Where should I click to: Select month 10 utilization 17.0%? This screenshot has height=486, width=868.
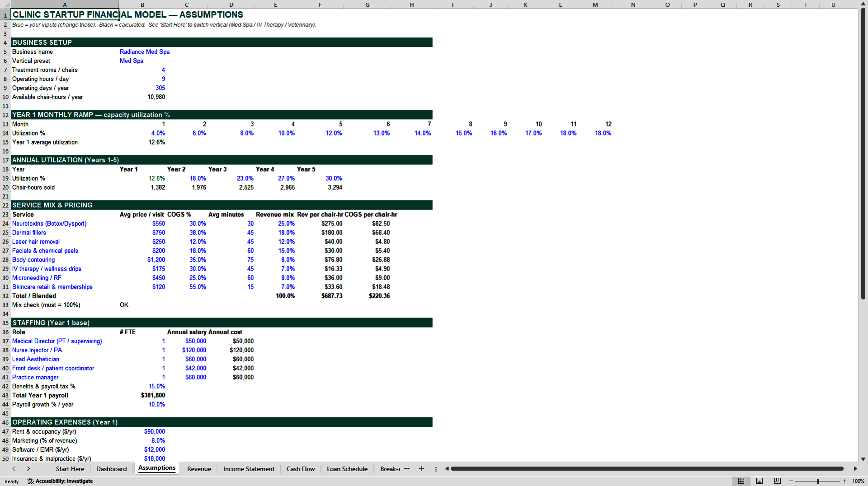[525, 133]
